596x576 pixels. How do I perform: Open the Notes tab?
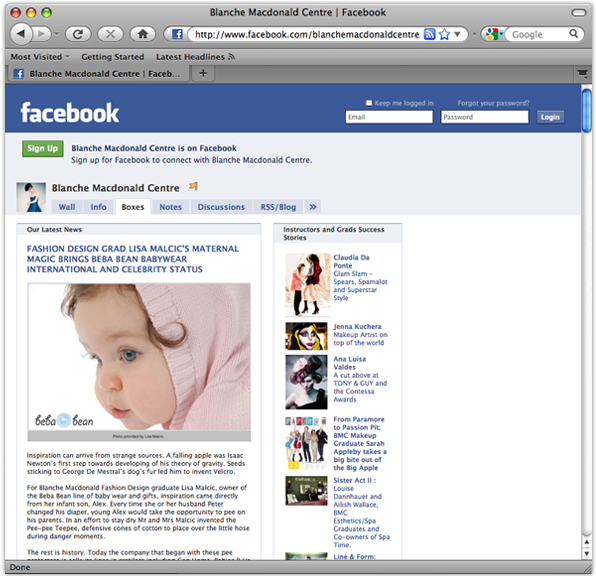(170, 207)
